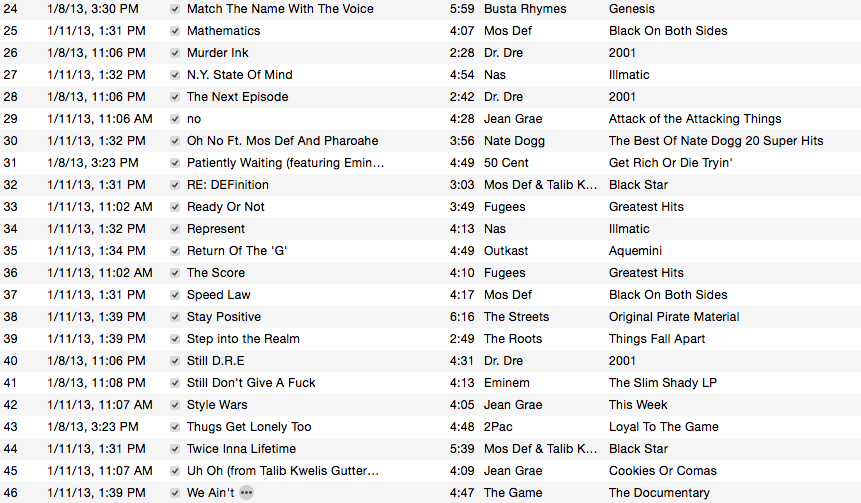
Task: Disable the Still D.R.E track checkbox
Action: pyautogui.click(x=175, y=361)
